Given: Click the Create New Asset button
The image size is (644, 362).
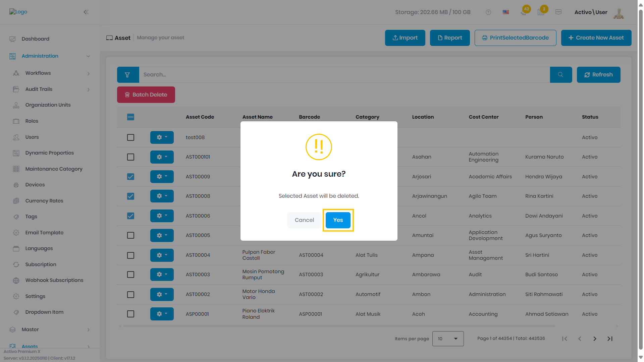Looking at the screenshot, I should pyautogui.click(x=596, y=38).
